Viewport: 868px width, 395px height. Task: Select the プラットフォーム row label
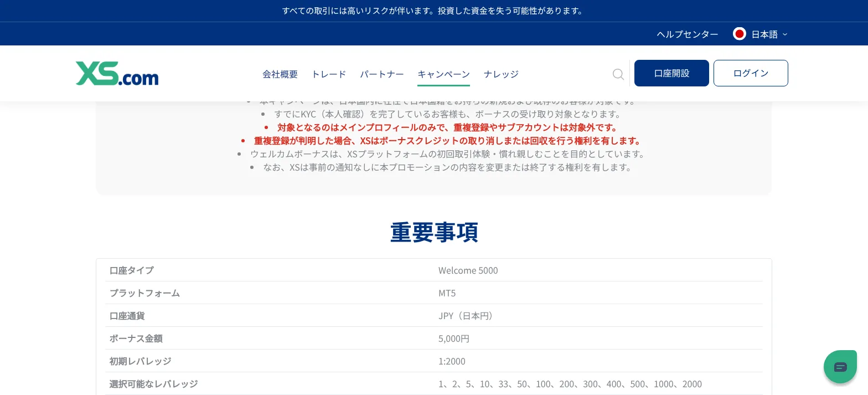(x=144, y=293)
